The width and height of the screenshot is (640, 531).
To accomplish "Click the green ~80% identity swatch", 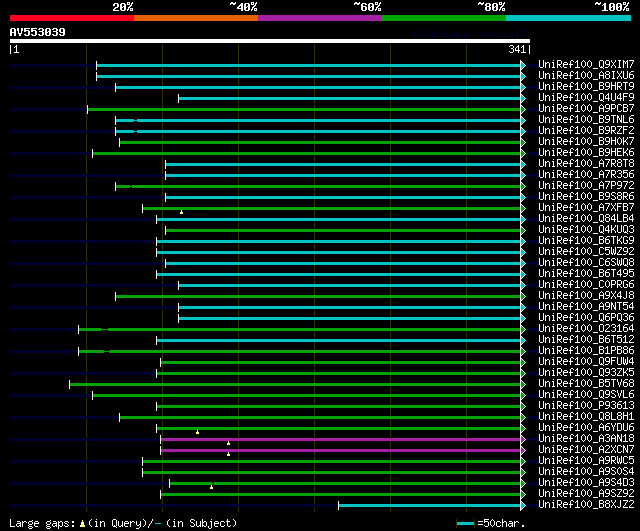I will coord(444,18).
